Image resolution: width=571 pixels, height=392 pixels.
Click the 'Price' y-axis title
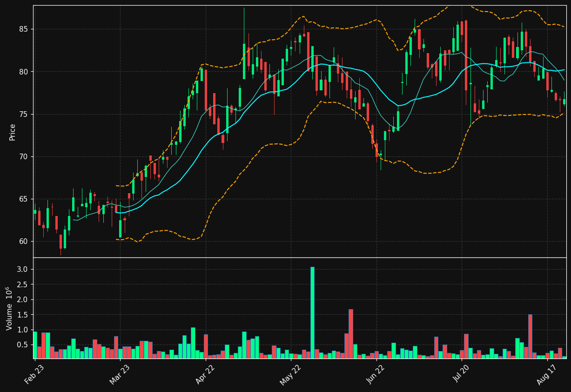(x=13, y=132)
